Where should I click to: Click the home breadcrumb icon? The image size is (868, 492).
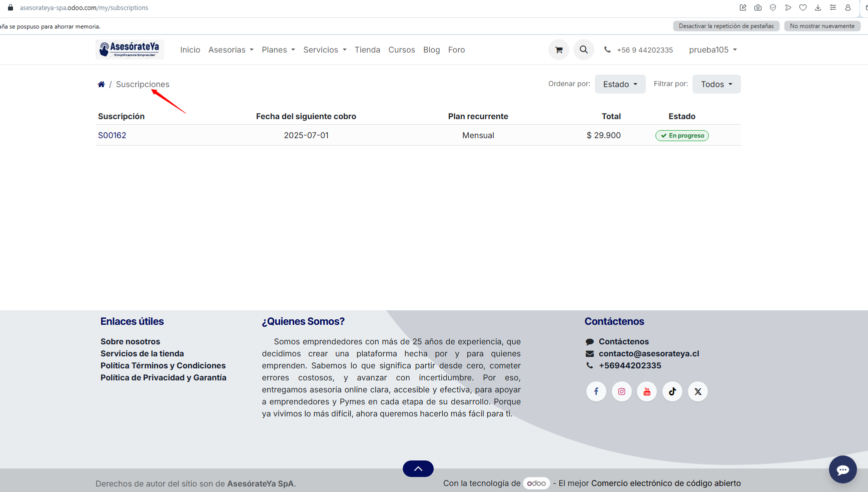[x=101, y=84]
